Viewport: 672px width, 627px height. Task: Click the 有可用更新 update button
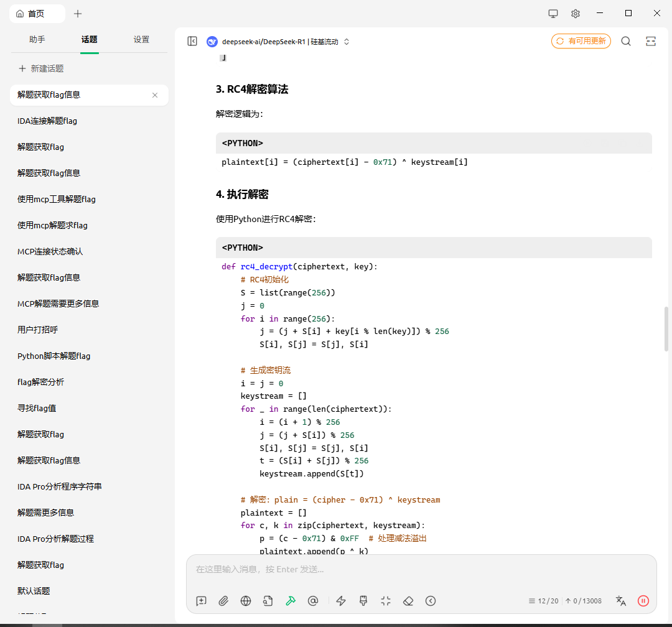[581, 41]
